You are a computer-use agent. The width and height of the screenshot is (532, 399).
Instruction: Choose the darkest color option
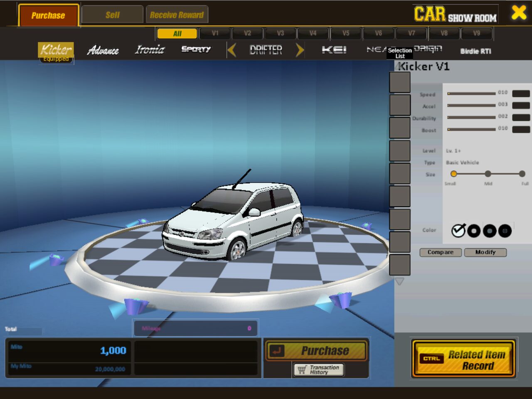click(505, 231)
